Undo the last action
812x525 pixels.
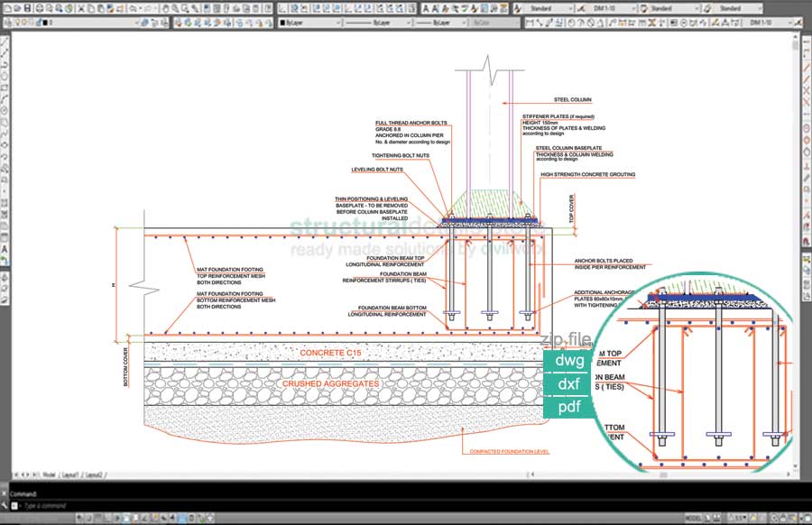click(x=134, y=8)
